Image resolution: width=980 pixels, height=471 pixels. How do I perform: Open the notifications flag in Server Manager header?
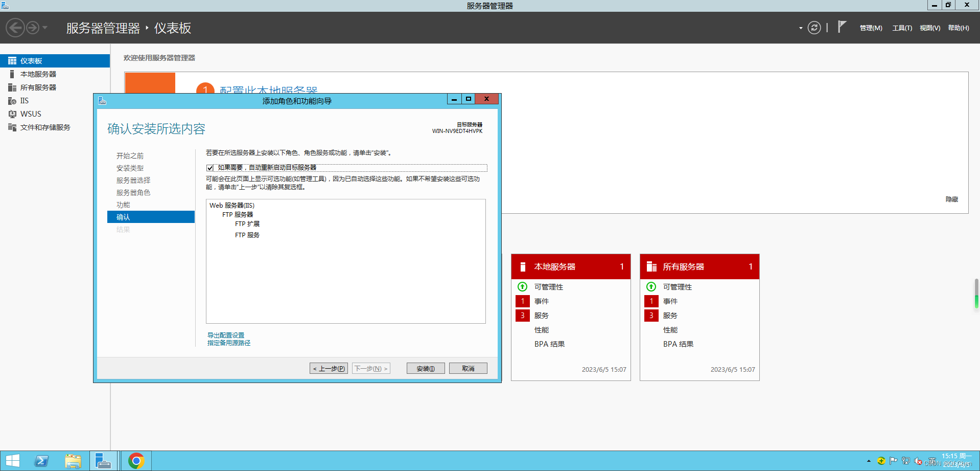[x=842, y=27]
